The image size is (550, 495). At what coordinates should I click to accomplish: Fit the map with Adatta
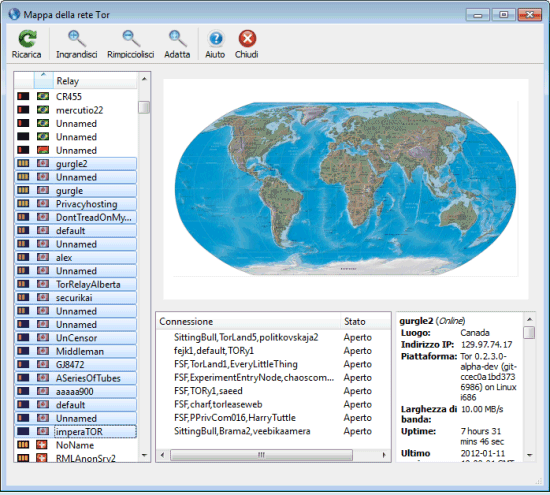pos(177,39)
